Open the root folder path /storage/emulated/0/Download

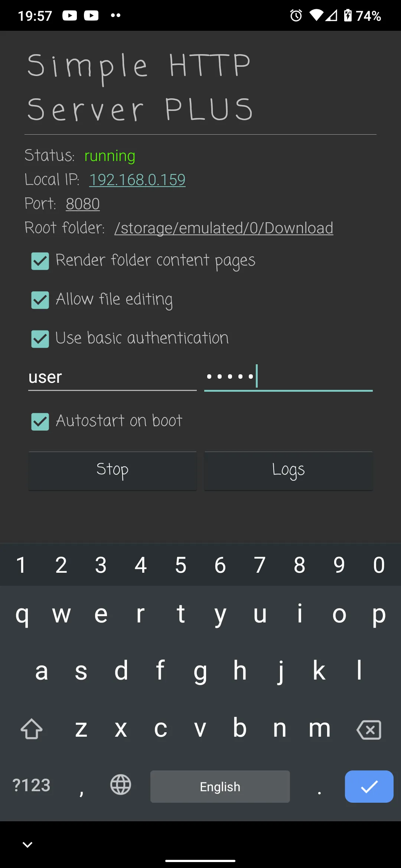[224, 228]
